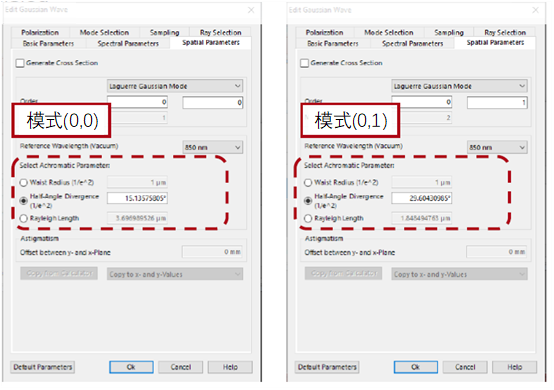Click Waist Radius 1 µm field, right dialog
The width and height of the screenshot is (554, 390).
point(422,182)
